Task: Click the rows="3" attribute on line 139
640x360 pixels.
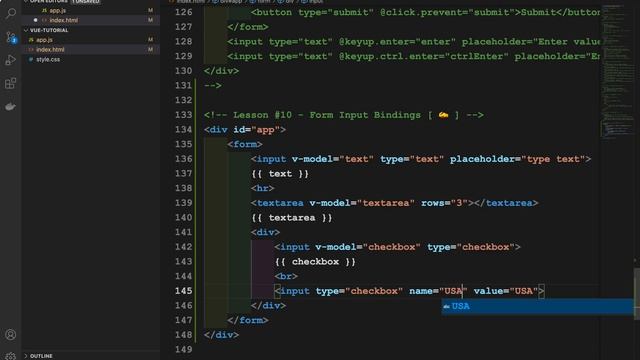Action: click(444, 203)
